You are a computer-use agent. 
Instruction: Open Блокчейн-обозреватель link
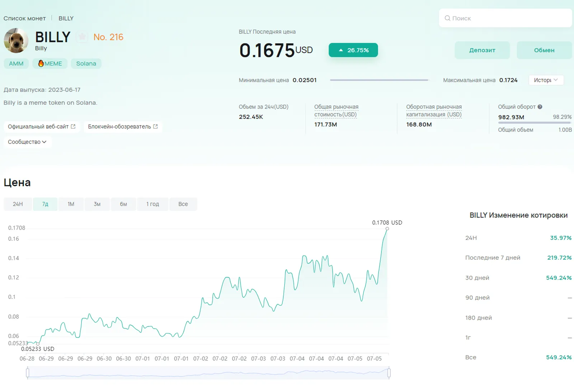click(x=123, y=127)
